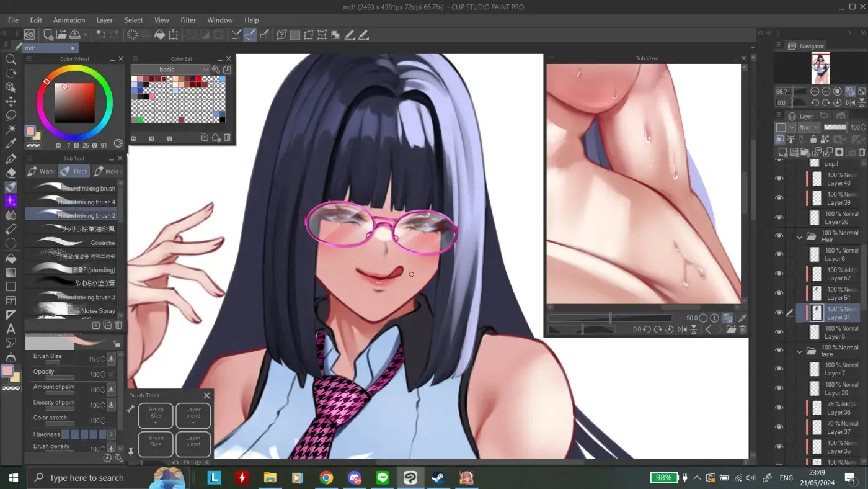Select the Auto select magic wand tool
Viewport: 868px width, 489px height.
(11, 130)
